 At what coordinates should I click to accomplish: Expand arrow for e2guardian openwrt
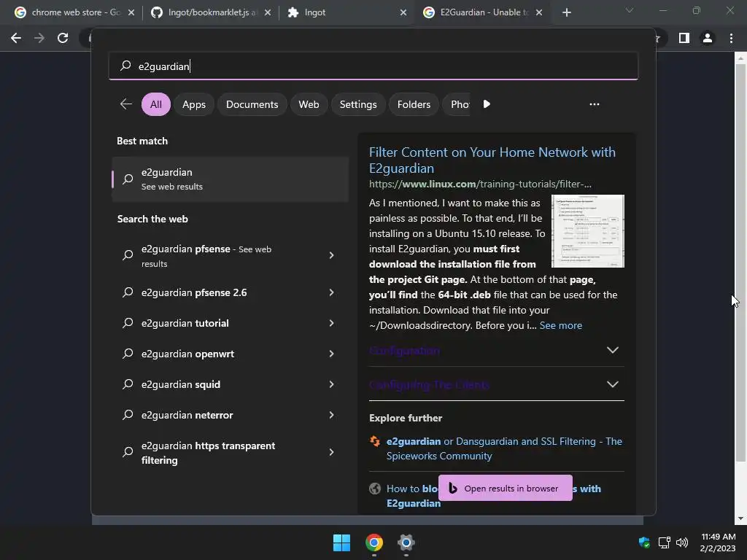[x=331, y=354]
